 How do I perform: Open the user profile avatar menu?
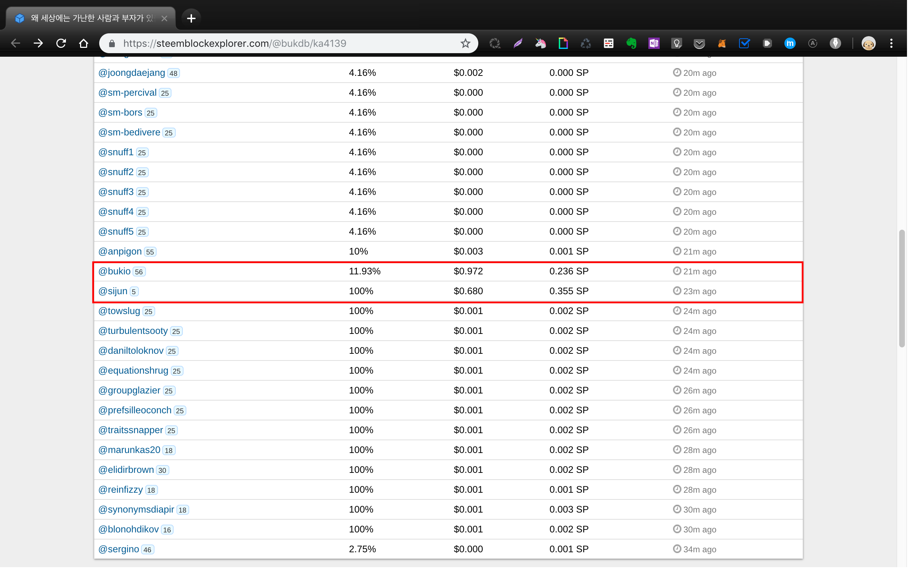tap(868, 43)
